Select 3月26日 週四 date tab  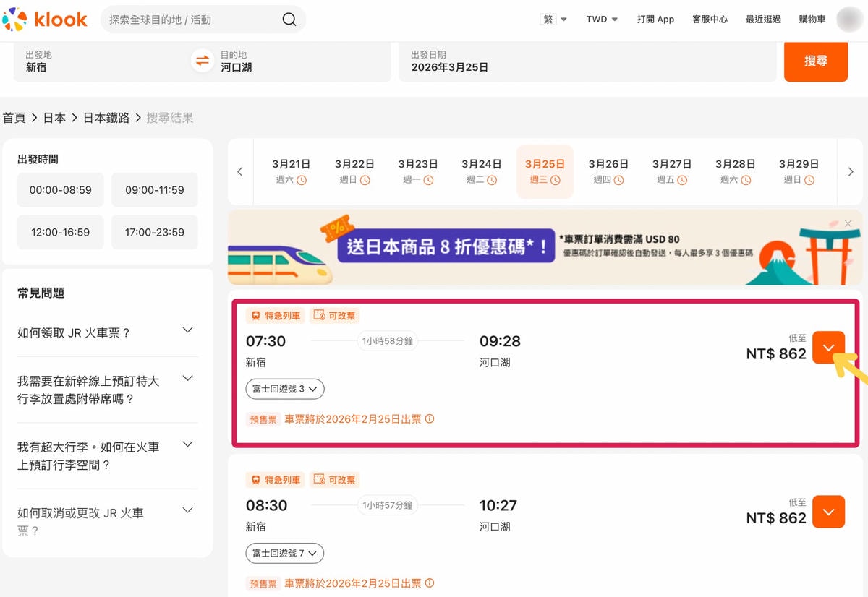[x=608, y=172]
